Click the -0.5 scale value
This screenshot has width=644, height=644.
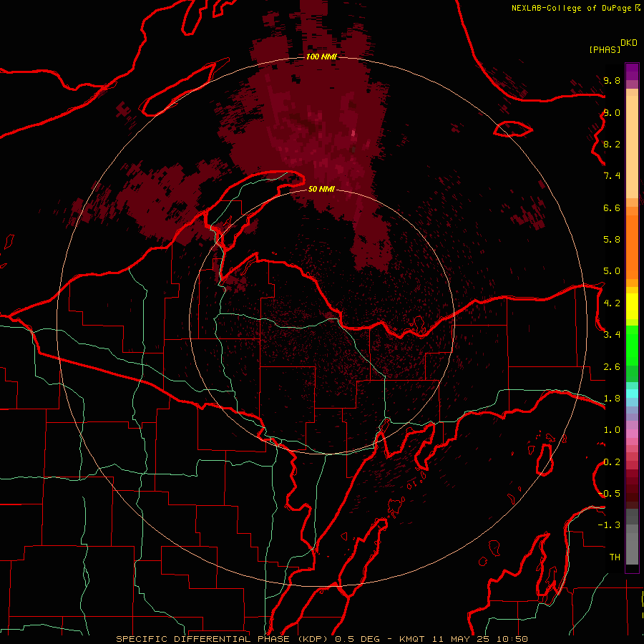(609, 494)
